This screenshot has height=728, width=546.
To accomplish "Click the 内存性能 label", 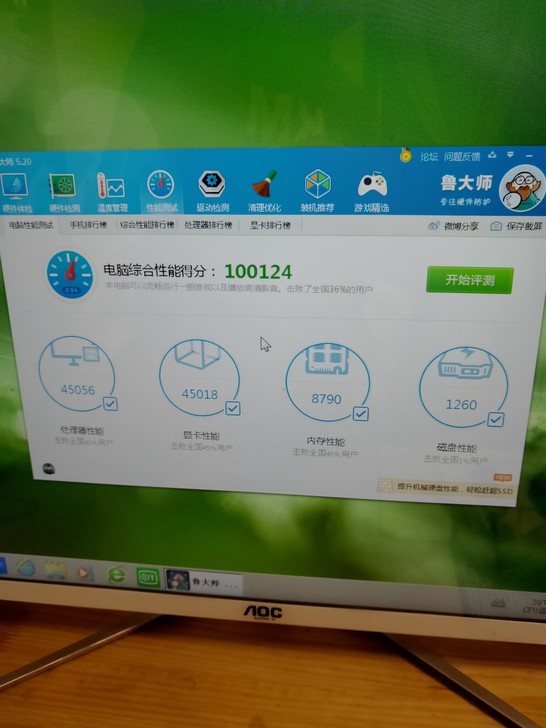I will tap(325, 441).
